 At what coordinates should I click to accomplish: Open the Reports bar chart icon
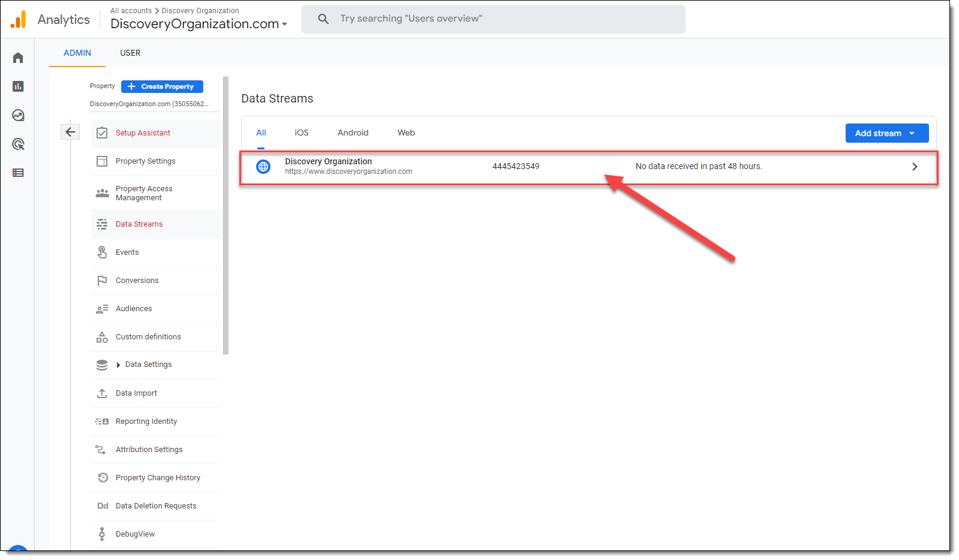18,86
